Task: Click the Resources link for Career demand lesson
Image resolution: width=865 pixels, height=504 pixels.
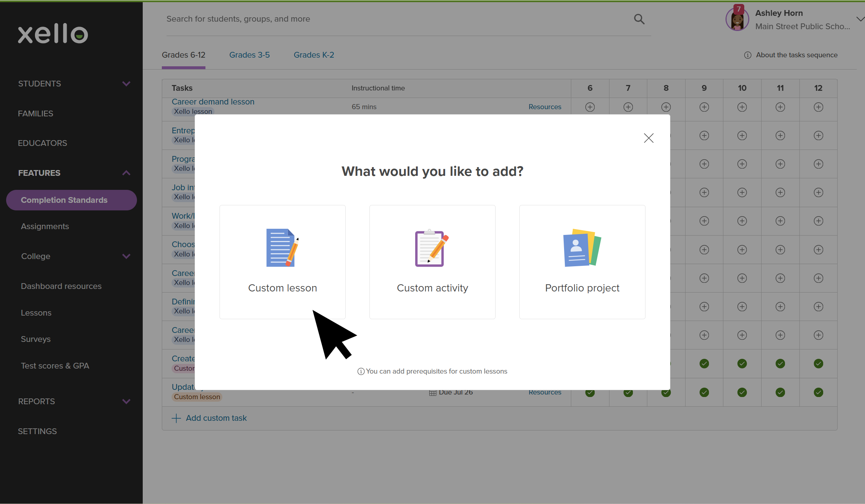Action: click(545, 107)
